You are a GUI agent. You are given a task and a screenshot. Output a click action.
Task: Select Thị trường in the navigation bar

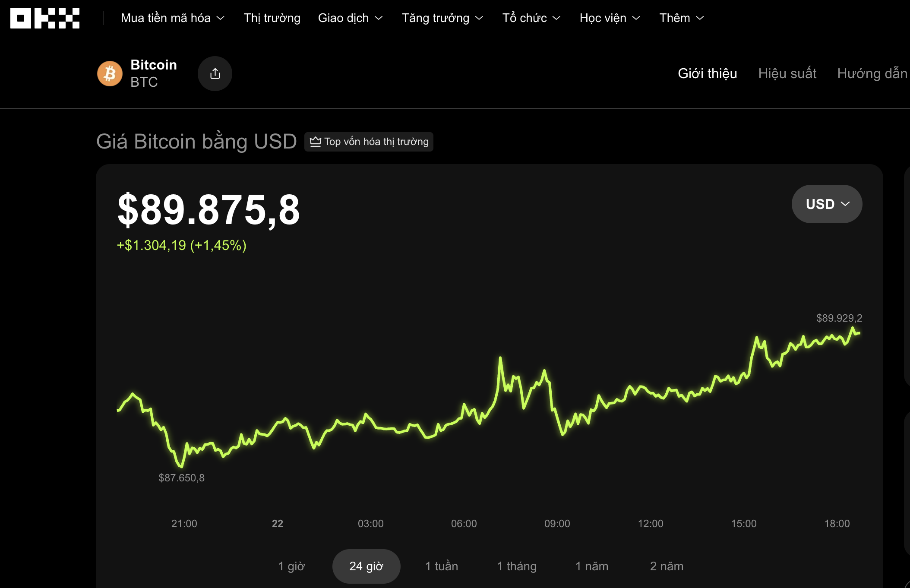[272, 18]
